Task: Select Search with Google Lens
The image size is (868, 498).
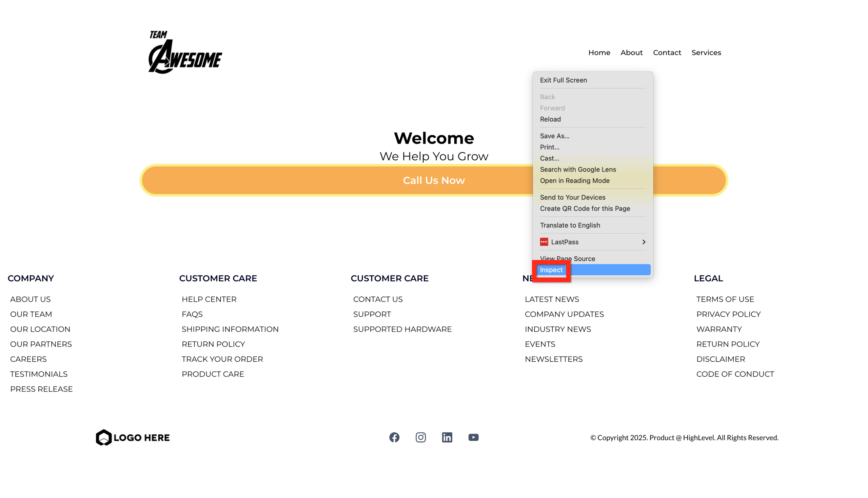Action: 578,169
